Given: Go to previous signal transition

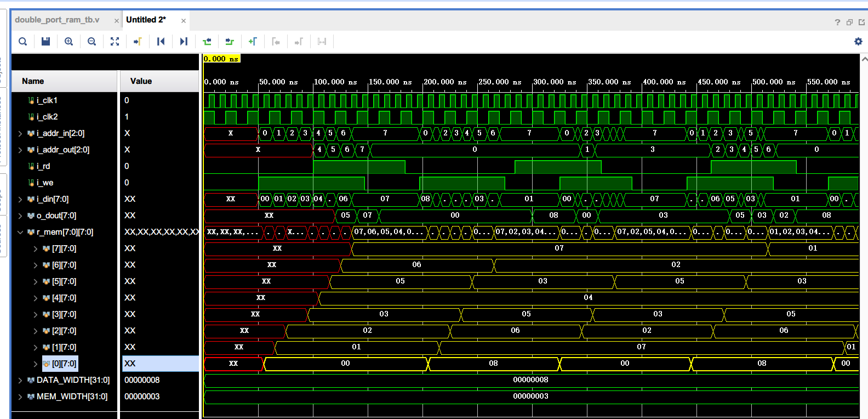Looking at the screenshot, I should pyautogui.click(x=207, y=42).
